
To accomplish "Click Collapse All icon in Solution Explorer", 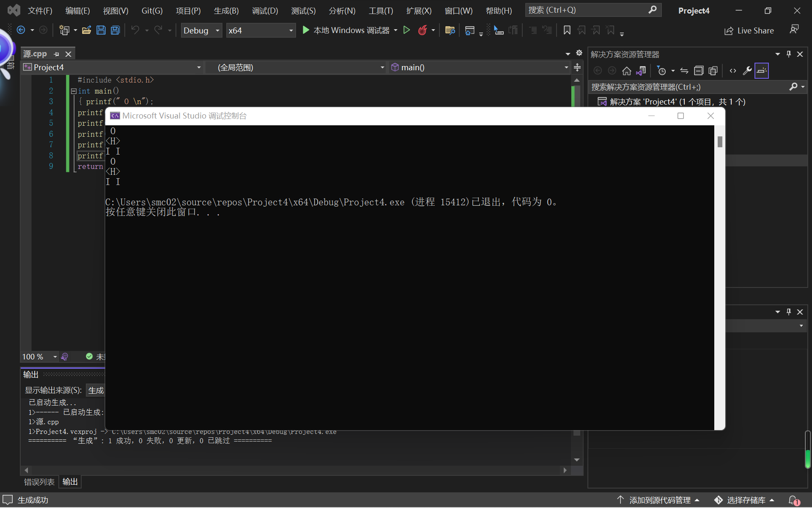I will pos(699,71).
